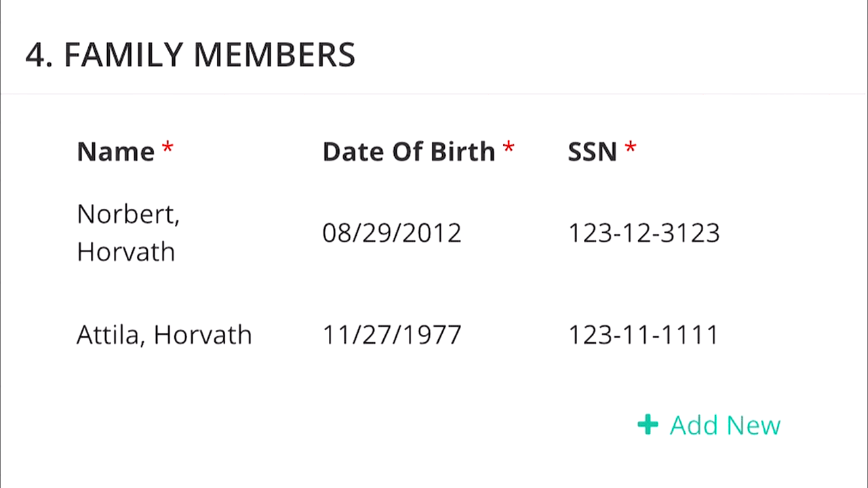This screenshot has height=488, width=868.
Task: Click the birth date 11/27/1977
Action: pos(392,335)
